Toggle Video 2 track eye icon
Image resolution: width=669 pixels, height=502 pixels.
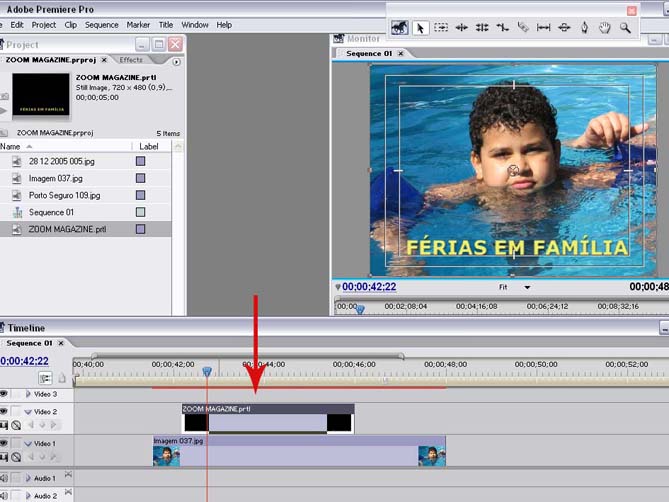[4, 411]
